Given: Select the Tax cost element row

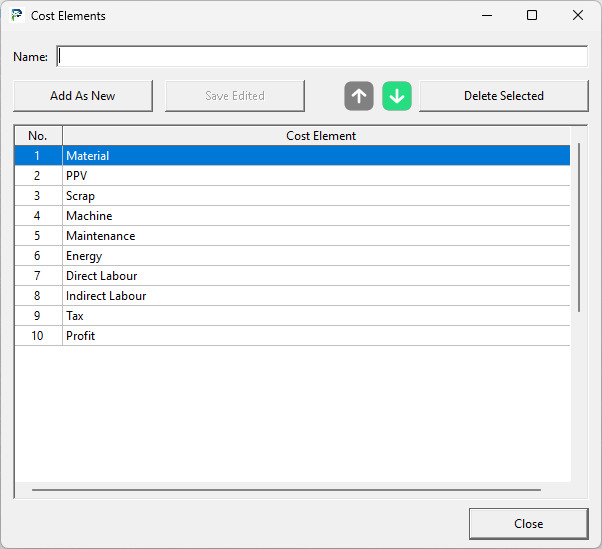Looking at the screenshot, I should (292, 315).
